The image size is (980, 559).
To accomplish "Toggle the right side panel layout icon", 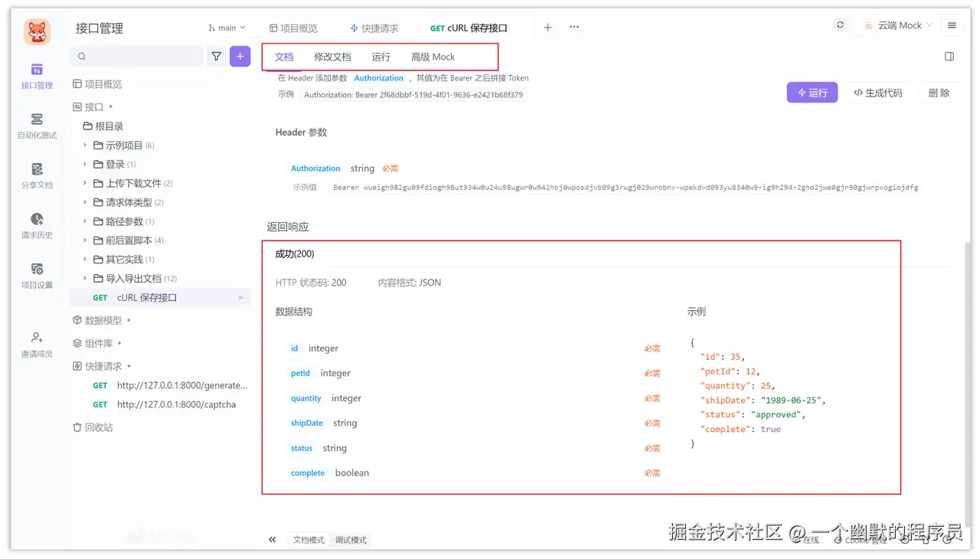I will [949, 57].
